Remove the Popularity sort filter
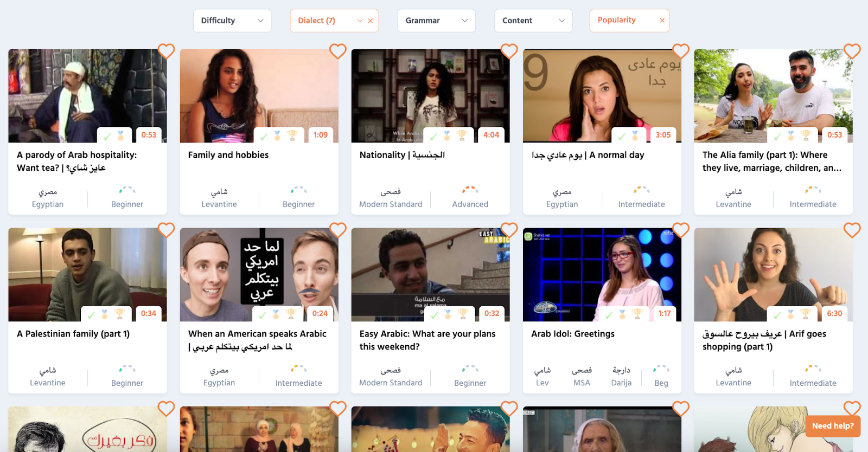Screen dimensions: 868x452 (662, 21)
